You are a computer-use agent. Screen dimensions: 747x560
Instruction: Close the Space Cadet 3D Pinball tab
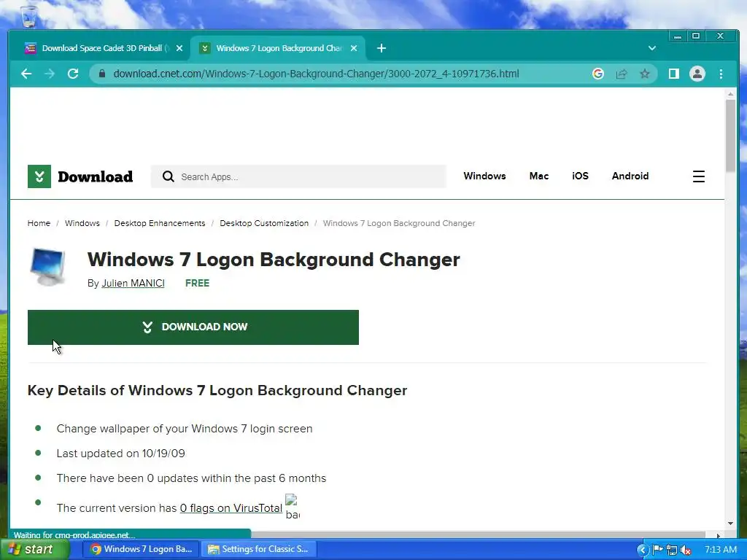tap(179, 48)
